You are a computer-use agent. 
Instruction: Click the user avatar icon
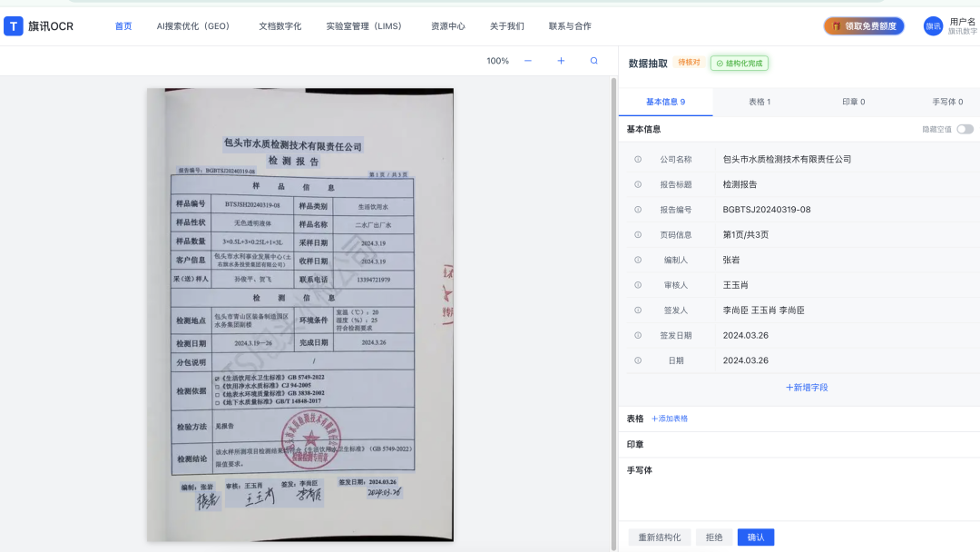933,26
